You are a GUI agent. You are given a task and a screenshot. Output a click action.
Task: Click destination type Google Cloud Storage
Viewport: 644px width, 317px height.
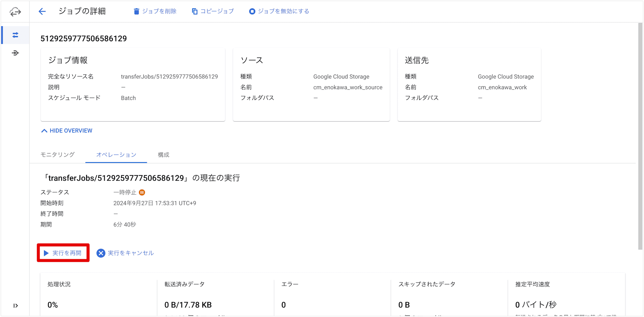click(506, 77)
